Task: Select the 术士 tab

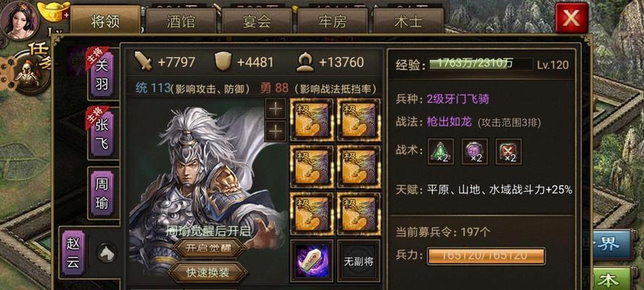Action: [409, 21]
